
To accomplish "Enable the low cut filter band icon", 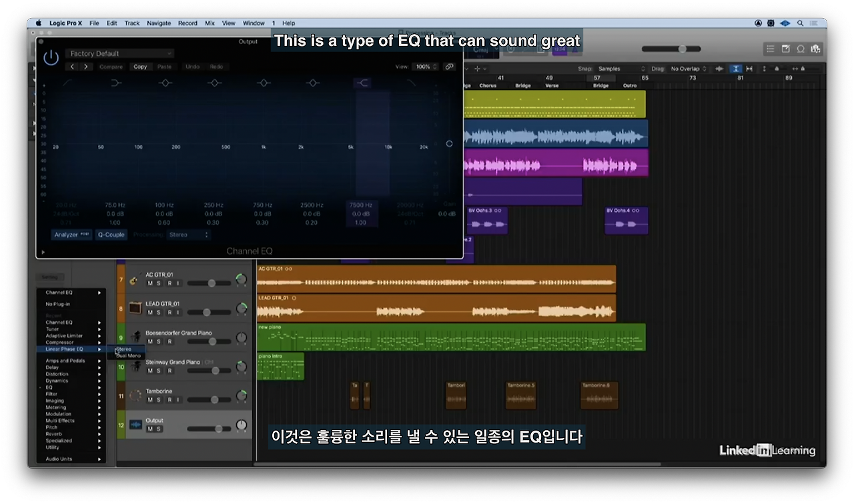I will pos(68,83).
